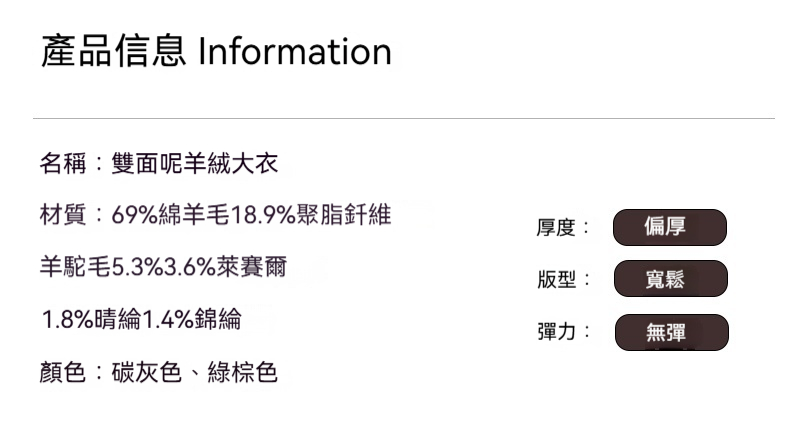The height and width of the screenshot is (421, 790).
Task: Click the 材質 field label
Action: [64, 215]
